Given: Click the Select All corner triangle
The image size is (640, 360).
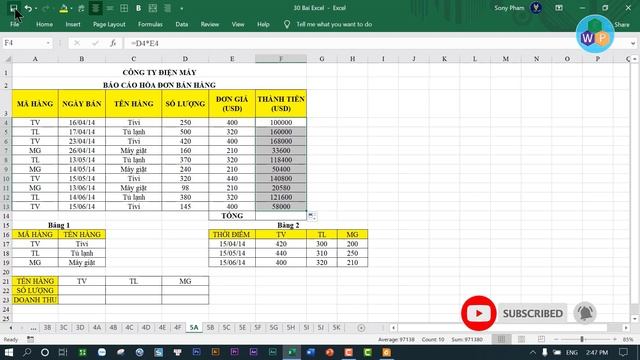Looking at the screenshot, I should tap(6, 59).
